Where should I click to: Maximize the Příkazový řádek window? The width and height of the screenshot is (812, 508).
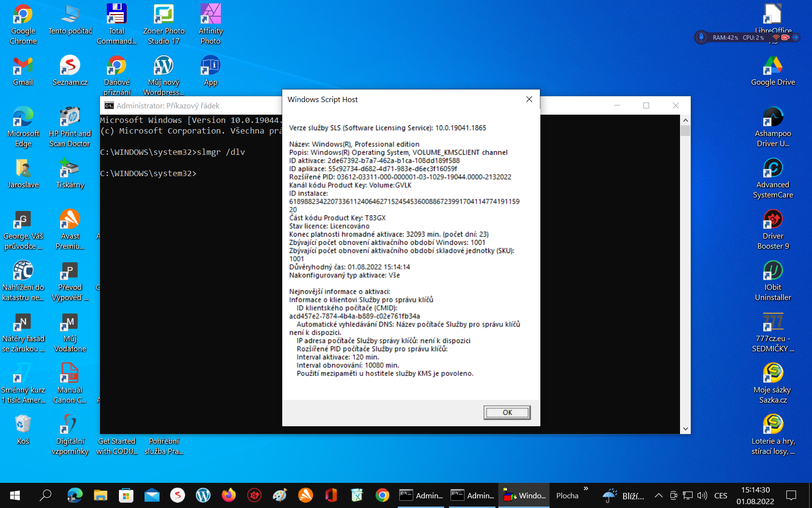click(x=646, y=105)
